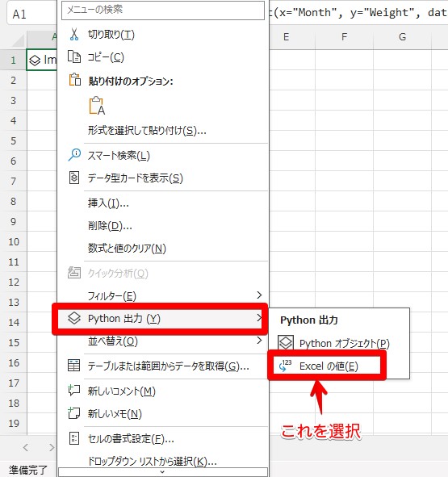Screen dimensions: 448x477
Task: Click the Excel value 123 icon
Action: coord(285,366)
